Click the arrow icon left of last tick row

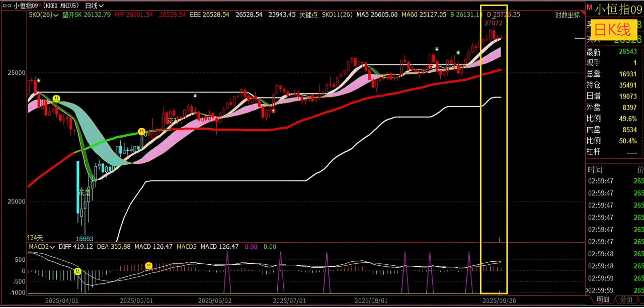(587, 290)
